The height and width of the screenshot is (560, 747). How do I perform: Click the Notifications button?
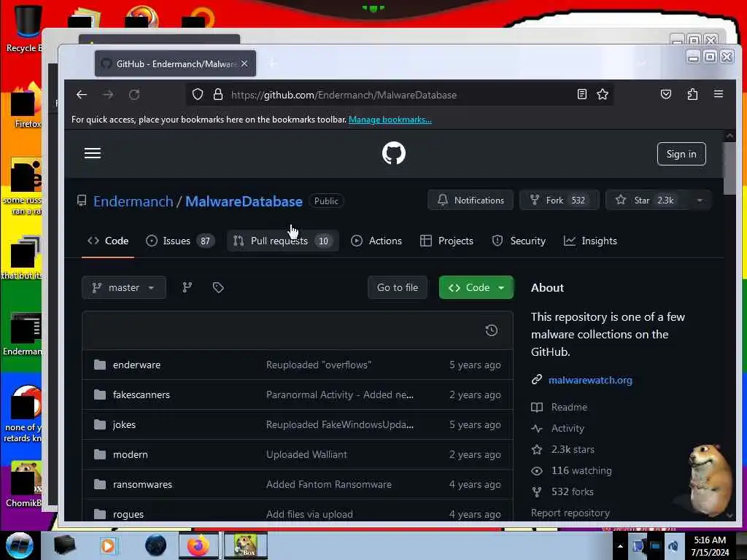pos(471,200)
